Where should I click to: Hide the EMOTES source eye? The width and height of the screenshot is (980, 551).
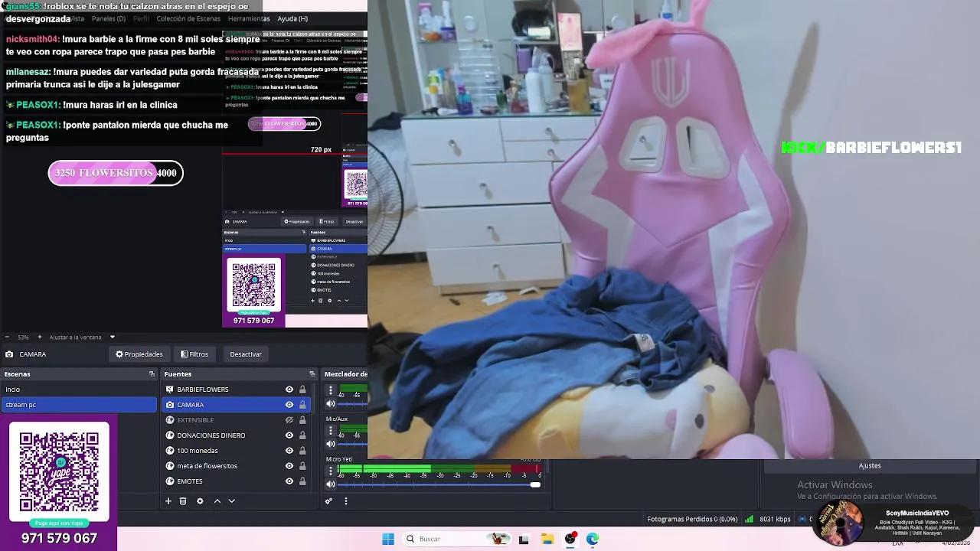click(289, 481)
